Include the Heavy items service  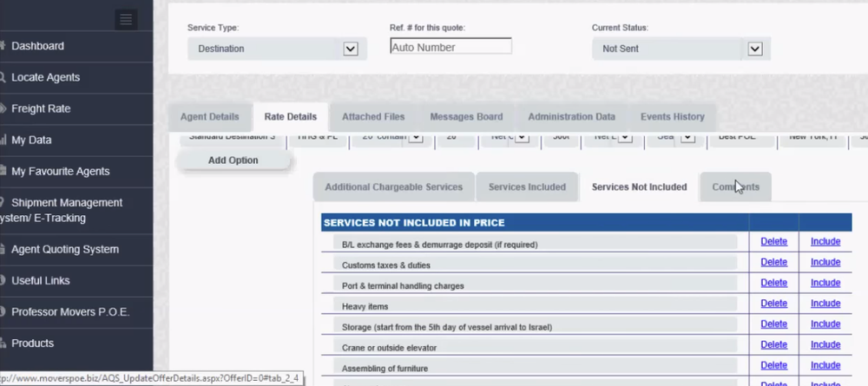[x=825, y=303]
